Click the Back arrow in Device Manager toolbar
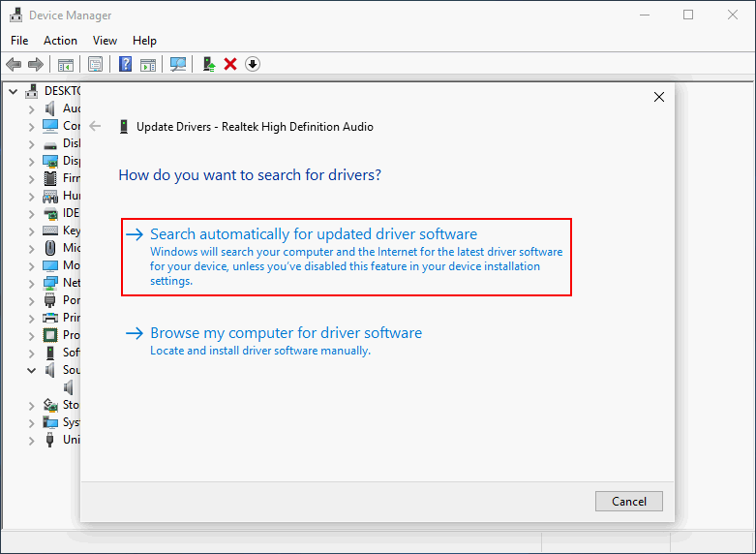The height and width of the screenshot is (554, 756). coord(14,64)
